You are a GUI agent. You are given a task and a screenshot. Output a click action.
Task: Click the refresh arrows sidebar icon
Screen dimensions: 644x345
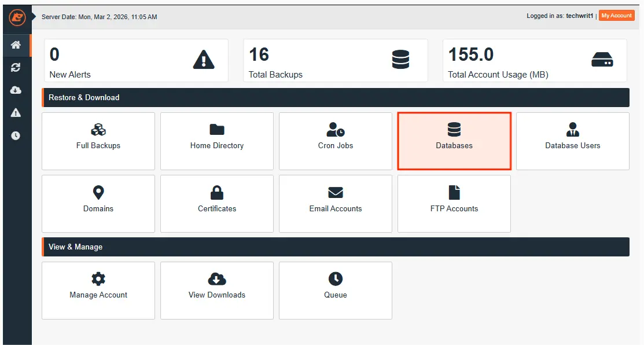tap(16, 68)
